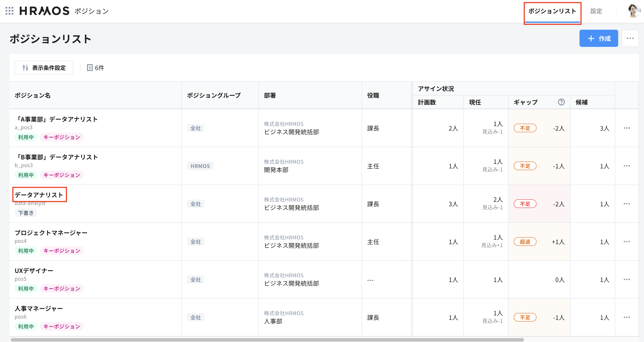Click the document icon next to 6件
The height and width of the screenshot is (342, 644).
(x=89, y=68)
